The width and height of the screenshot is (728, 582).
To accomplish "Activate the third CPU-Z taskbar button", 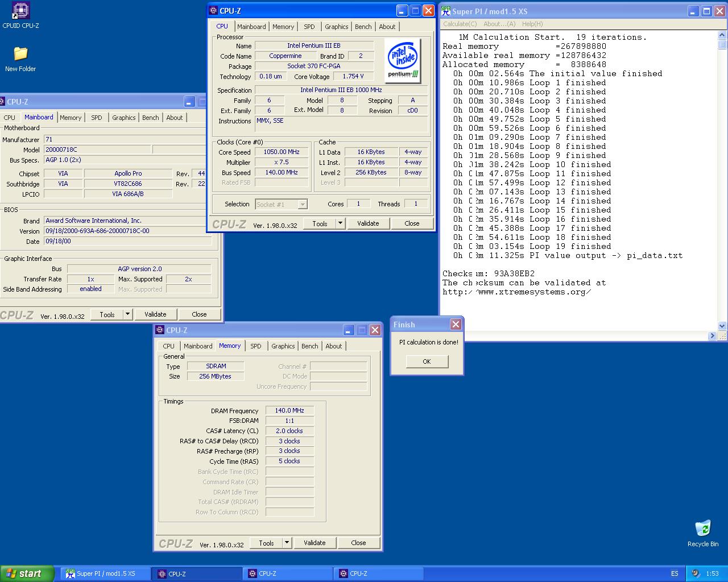I will click(x=379, y=573).
